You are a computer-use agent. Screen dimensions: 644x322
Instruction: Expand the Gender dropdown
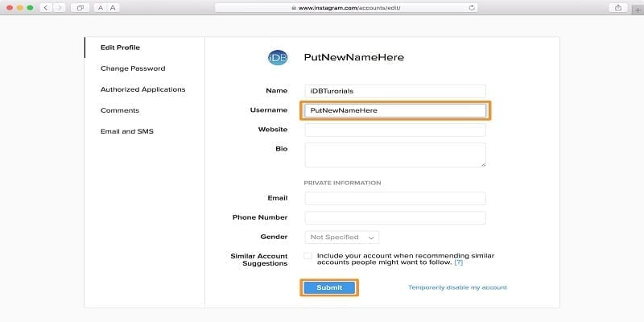tap(342, 237)
